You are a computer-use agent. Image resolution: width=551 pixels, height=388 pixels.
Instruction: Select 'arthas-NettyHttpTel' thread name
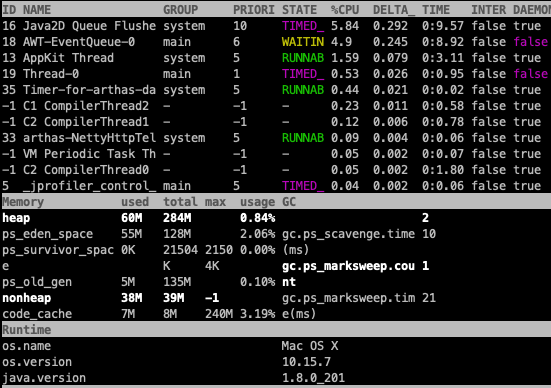(x=89, y=138)
